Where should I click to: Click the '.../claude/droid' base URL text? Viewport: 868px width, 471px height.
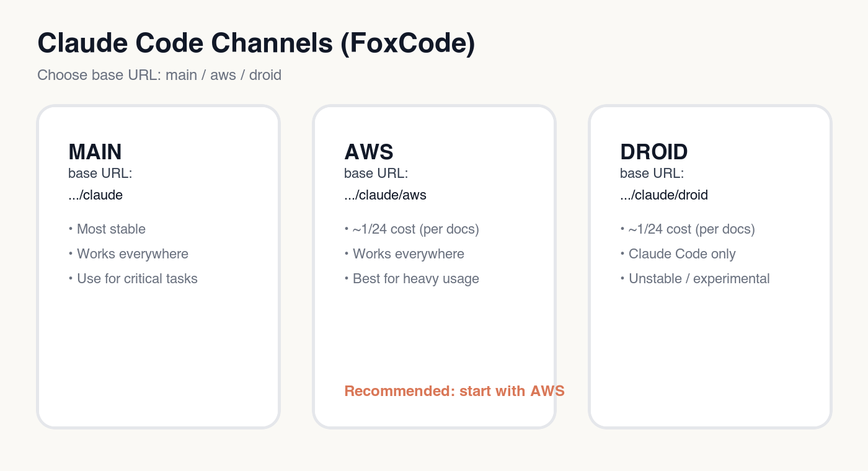point(663,195)
